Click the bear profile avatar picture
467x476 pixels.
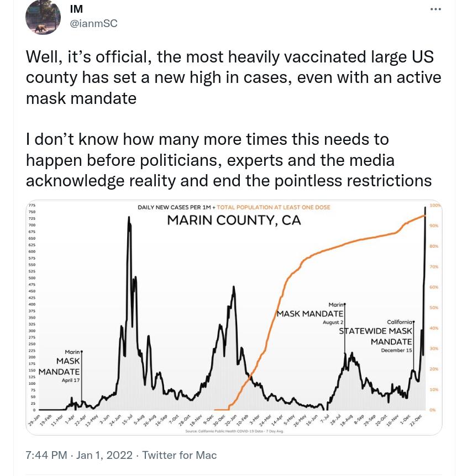(43, 17)
